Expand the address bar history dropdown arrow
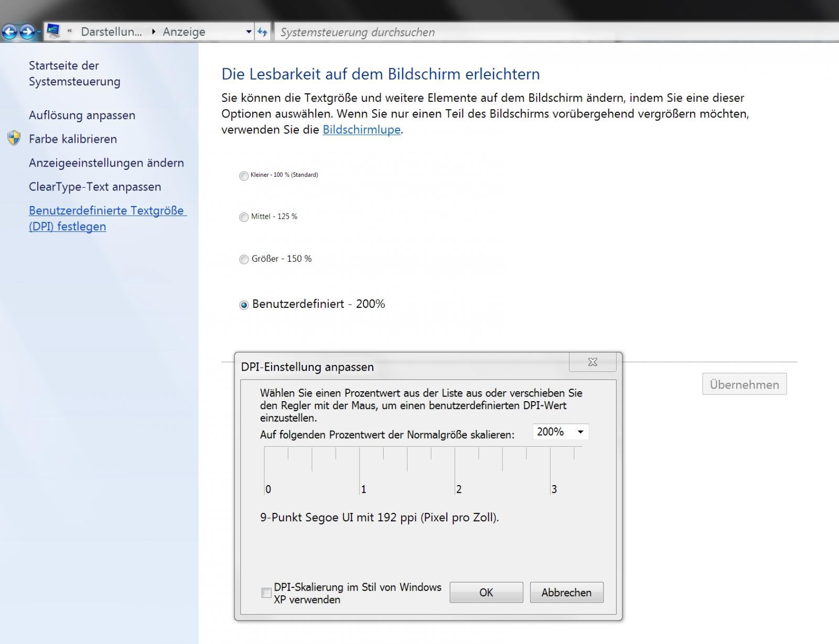The height and width of the screenshot is (644, 839). pos(249,32)
